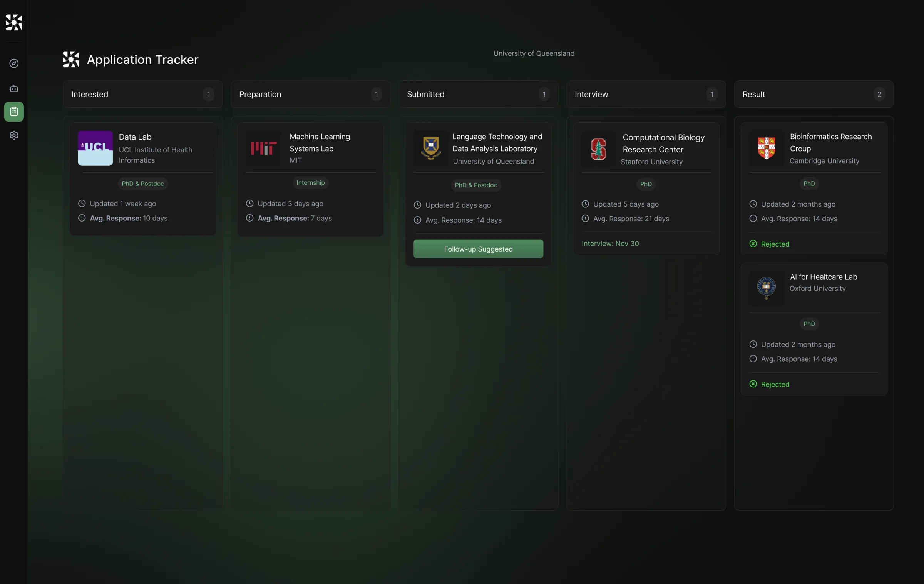Click Rejected status on Bioinformatics card
Viewport: 924px width, 584px height.
coord(775,244)
